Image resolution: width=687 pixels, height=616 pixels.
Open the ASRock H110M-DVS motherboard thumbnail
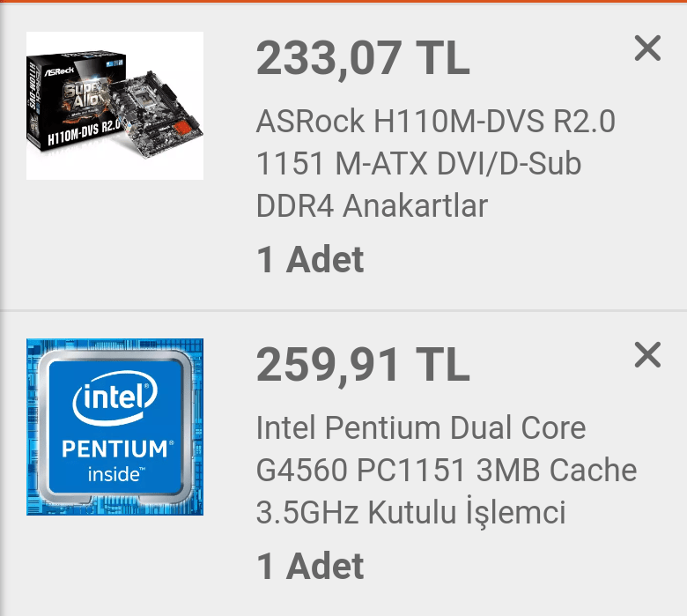coord(114,106)
